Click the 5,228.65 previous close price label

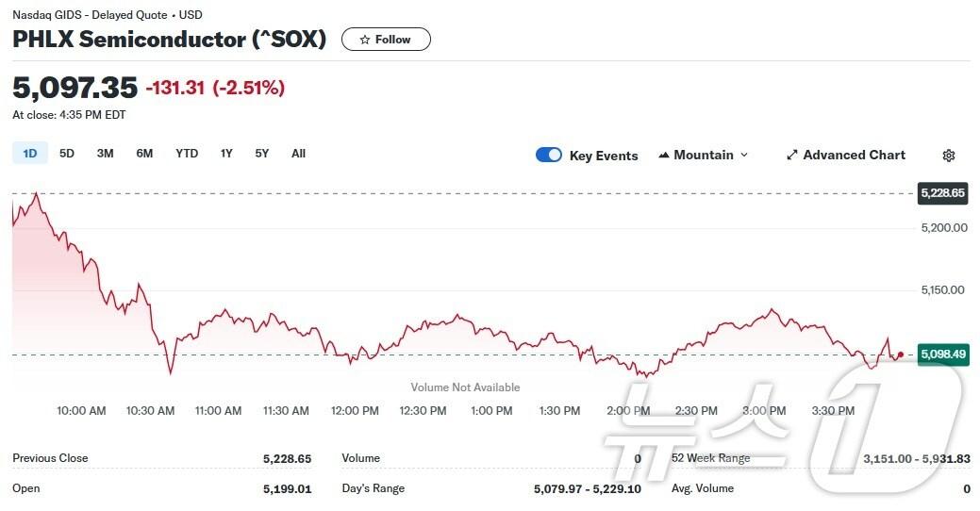(x=942, y=193)
